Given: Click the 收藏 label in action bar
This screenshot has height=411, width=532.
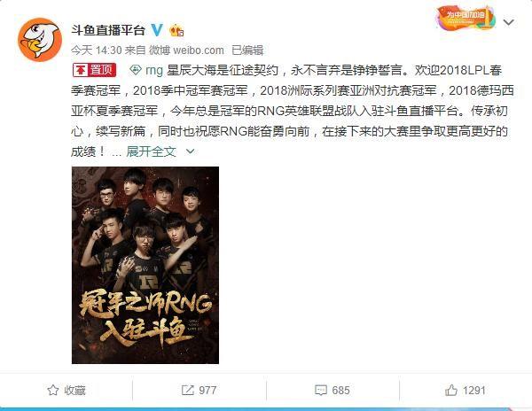Looking at the screenshot, I should click(74, 390).
